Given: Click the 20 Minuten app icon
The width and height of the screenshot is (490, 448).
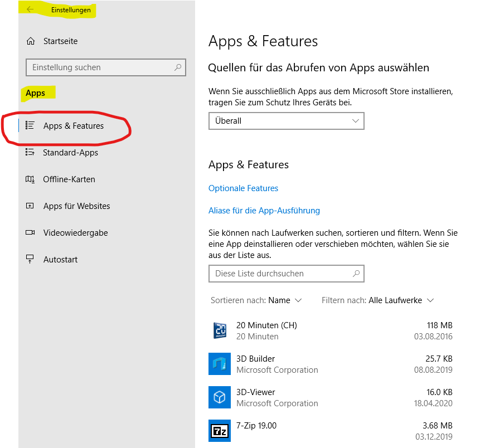Looking at the screenshot, I should pyautogui.click(x=220, y=330).
